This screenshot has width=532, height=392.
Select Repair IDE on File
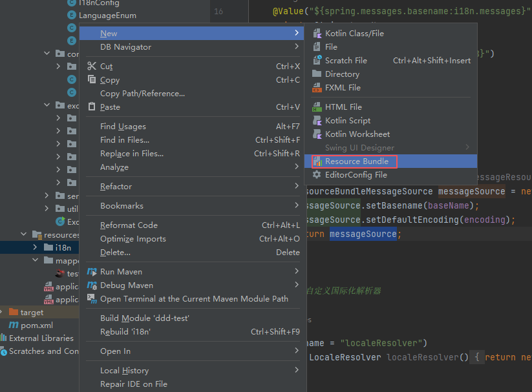pyautogui.click(x=193, y=384)
